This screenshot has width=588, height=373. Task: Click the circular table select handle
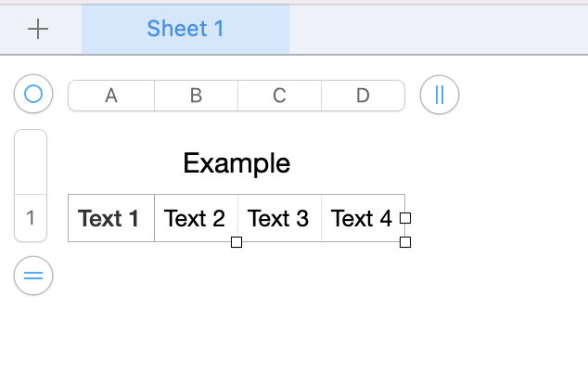33,94
